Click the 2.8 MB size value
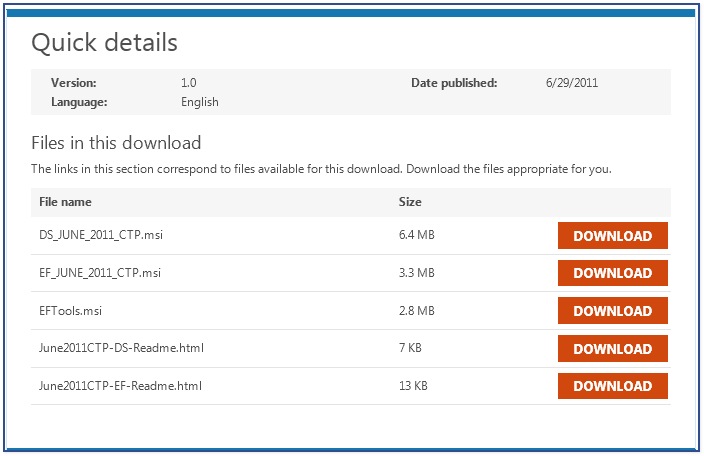The width and height of the screenshot is (704, 456). (417, 311)
